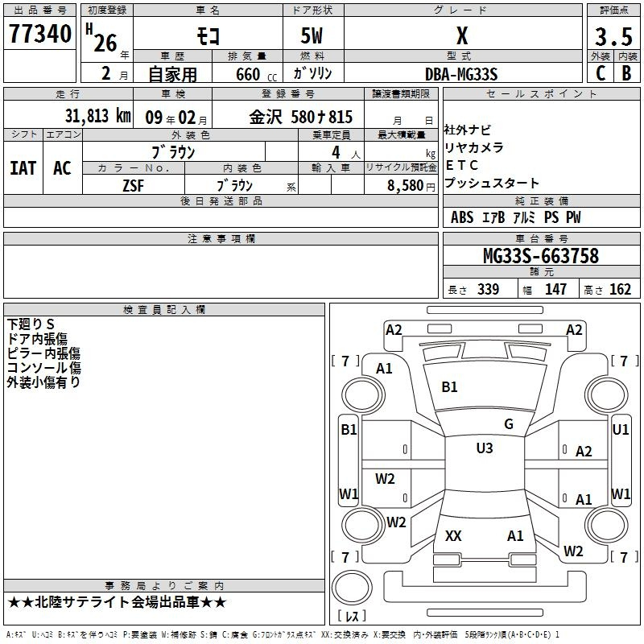Viewport: 644px width, 644px height.
Task: Click the height value 162
Action: click(620, 289)
